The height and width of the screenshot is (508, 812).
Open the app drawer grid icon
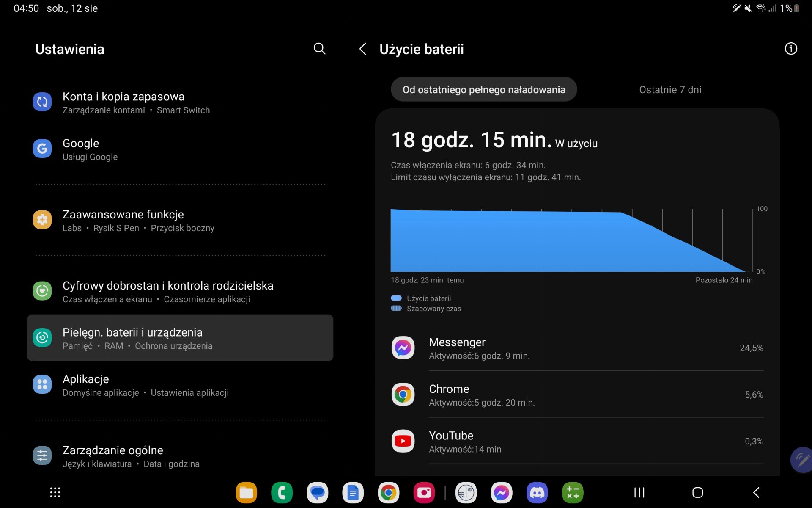point(55,492)
